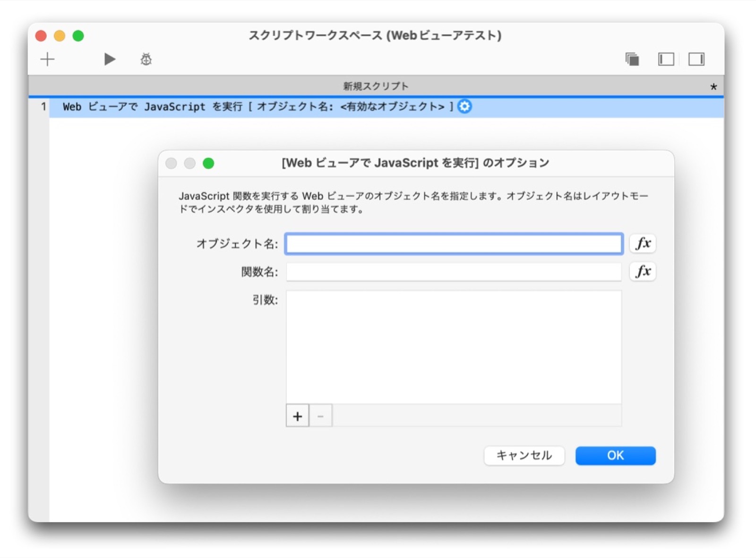Create a new script with the plus icon
The image size is (756, 558).
coord(47,59)
